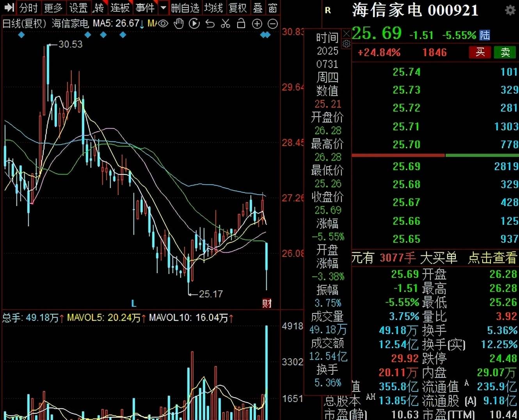Image resolution: width=519 pixels, height=420 pixels.
Task: Click the 3077手 large buy order count
Action: pos(398,258)
